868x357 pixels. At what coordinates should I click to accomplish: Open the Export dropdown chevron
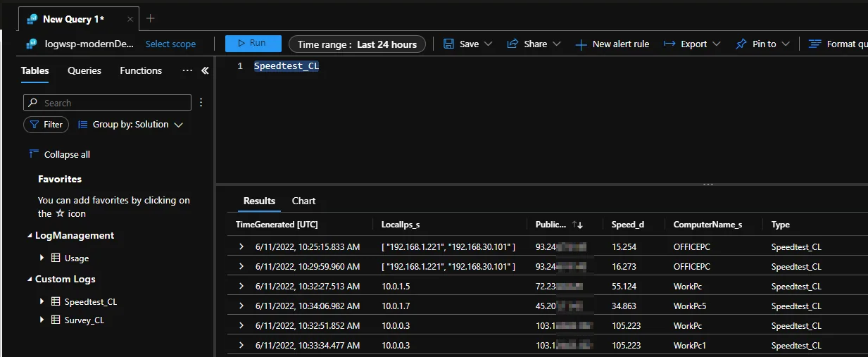coord(717,44)
